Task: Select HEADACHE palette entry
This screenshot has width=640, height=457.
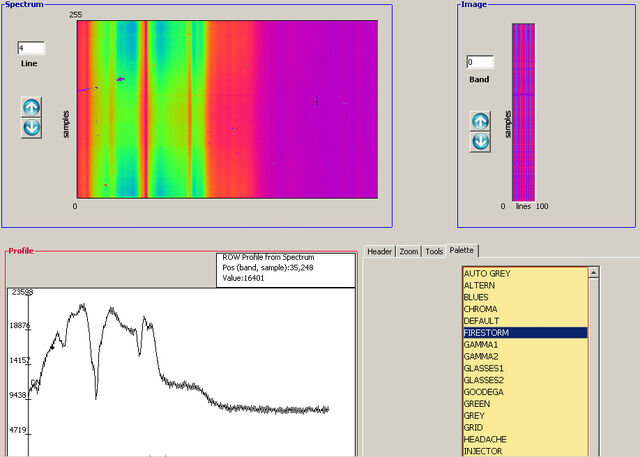Action: (525, 439)
